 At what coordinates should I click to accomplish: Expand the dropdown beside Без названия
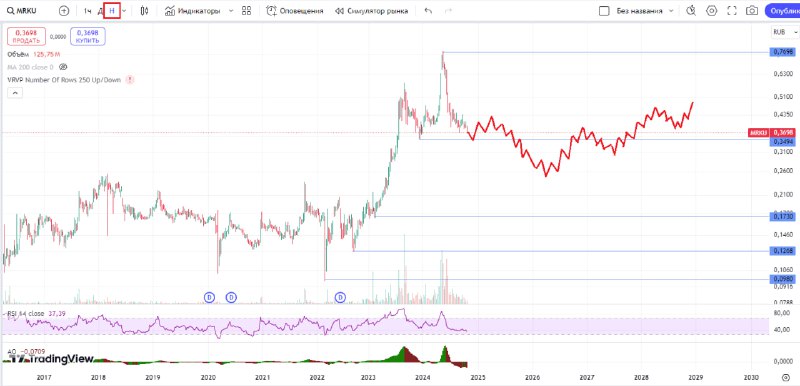coord(671,11)
